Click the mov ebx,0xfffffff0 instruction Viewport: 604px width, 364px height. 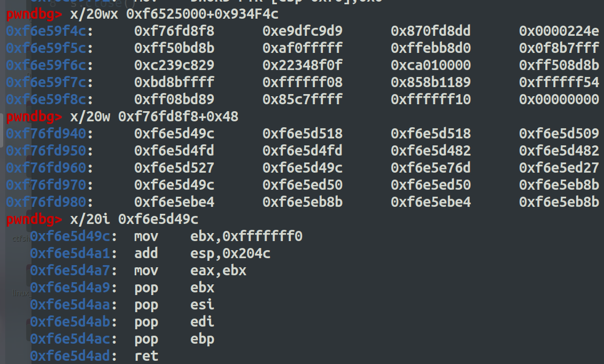pos(218,236)
